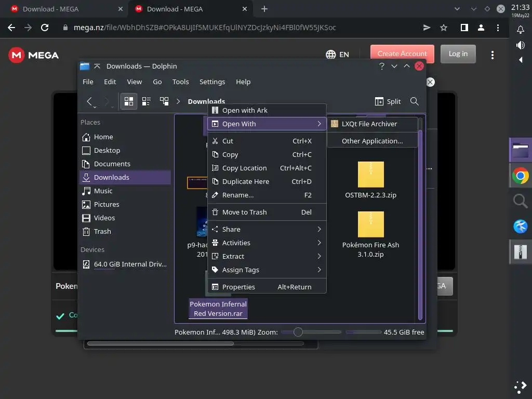The width and height of the screenshot is (532, 399).
Task: Click the Log in button on MEGA
Action: click(x=458, y=54)
